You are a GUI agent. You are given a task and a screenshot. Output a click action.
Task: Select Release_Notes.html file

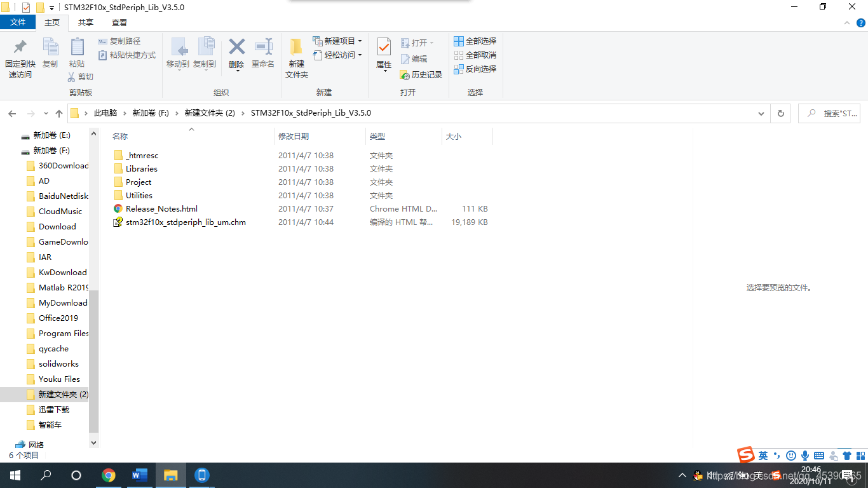(x=161, y=208)
